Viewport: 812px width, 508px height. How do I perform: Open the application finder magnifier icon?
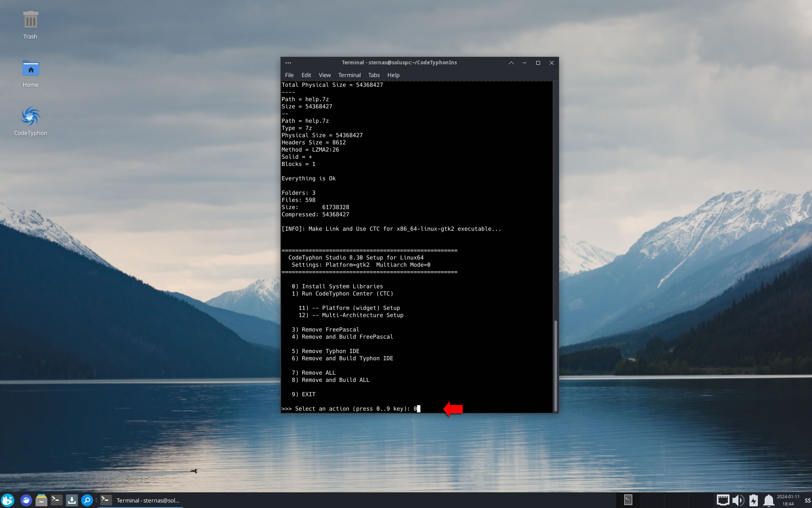(x=87, y=500)
